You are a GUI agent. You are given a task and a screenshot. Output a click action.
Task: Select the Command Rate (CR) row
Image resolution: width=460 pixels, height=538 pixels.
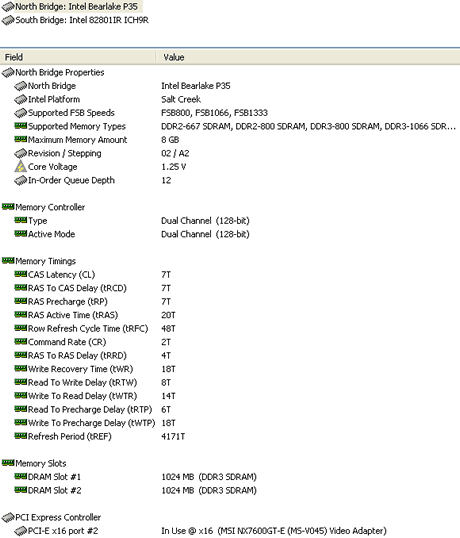230,342
